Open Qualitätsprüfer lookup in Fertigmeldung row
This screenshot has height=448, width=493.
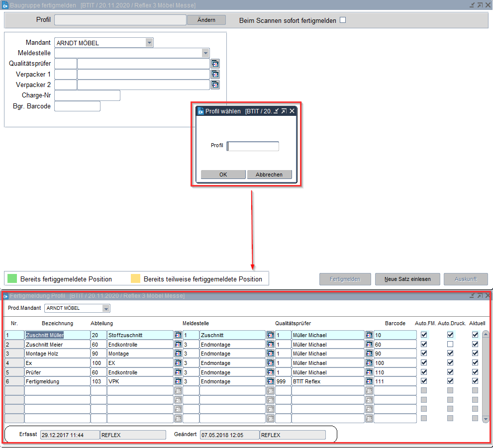coord(369,381)
